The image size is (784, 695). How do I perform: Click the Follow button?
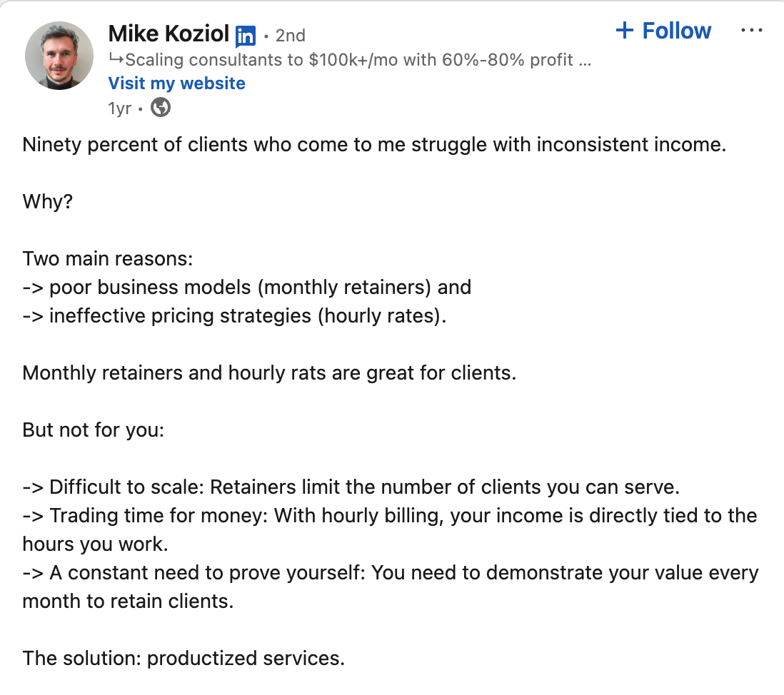pos(663,31)
